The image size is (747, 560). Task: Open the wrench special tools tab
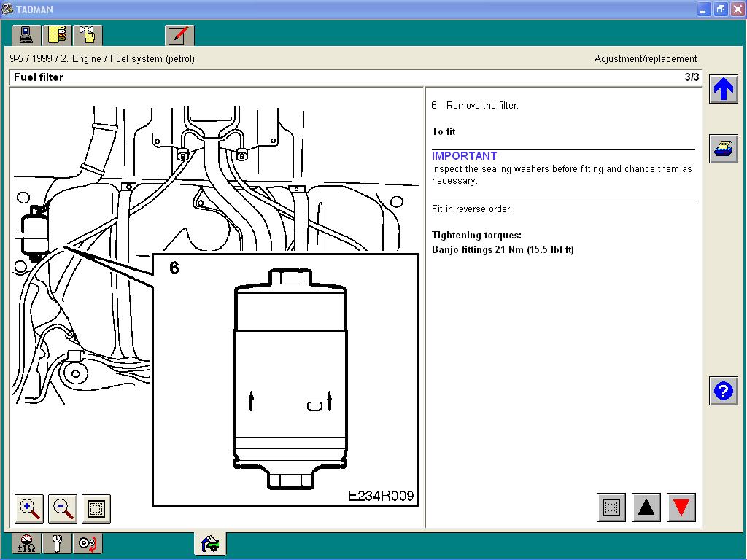coord(57,543)
